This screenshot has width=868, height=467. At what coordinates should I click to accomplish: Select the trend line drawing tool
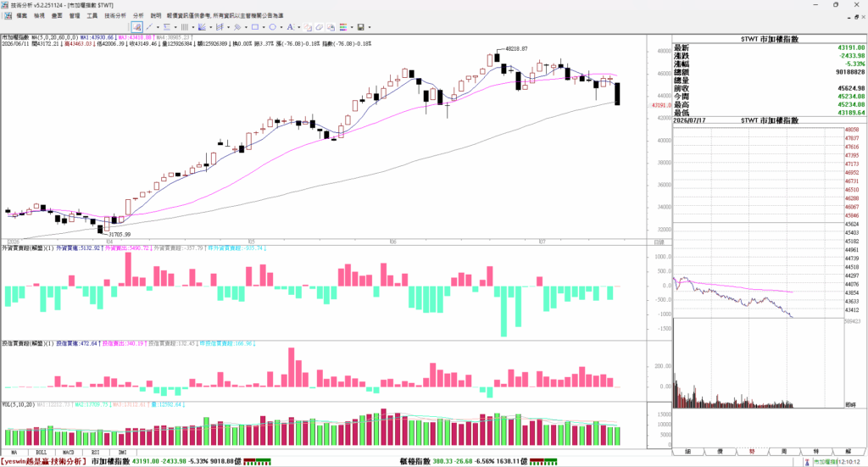[149, 27]
